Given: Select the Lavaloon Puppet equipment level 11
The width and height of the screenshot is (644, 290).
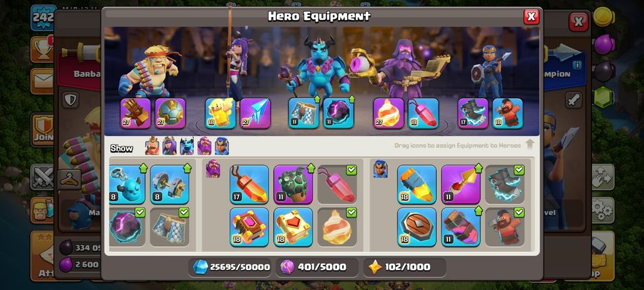Looking at the screenshot, I should (293, 184).
